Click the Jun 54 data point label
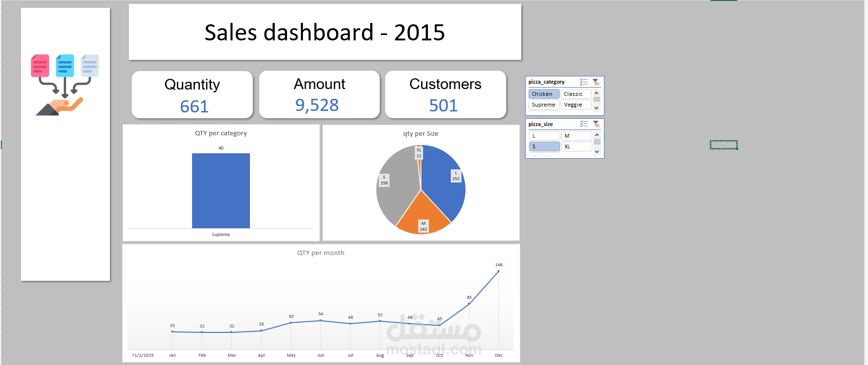This screenshot has height=365, width=868. [x=321, y=314]
